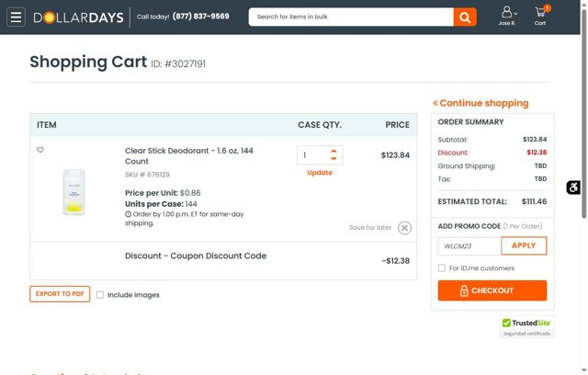Click the orange Checkout button
The width and height of the screenshot is (588, 375).
pyautogui.click(x=492, y=290)
